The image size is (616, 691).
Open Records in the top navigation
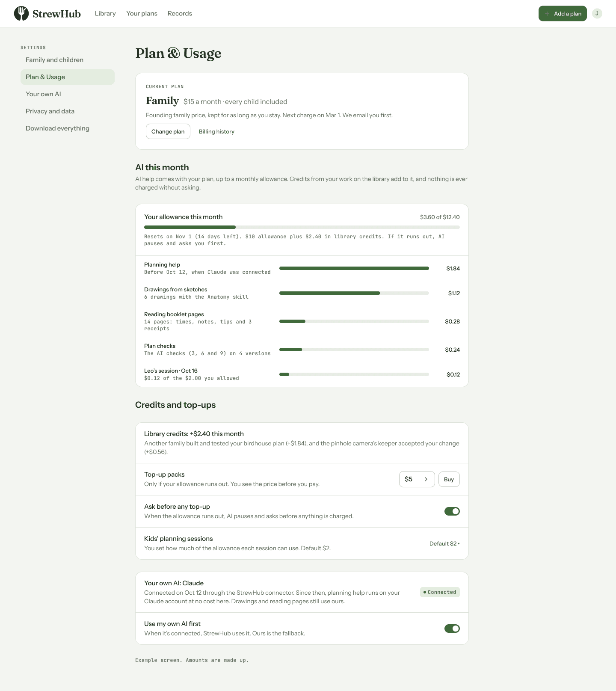pyautogui.click(x=180, y=14)
